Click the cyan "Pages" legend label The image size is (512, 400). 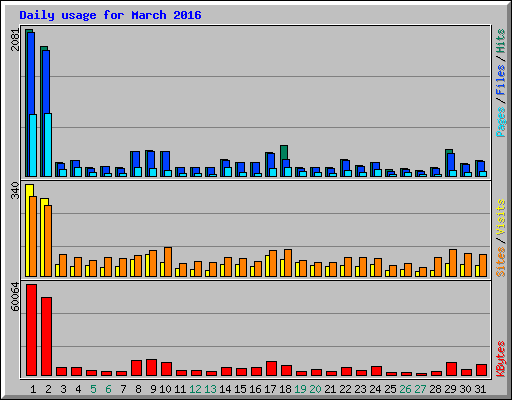pyautogui.click(x=501, y=122)
